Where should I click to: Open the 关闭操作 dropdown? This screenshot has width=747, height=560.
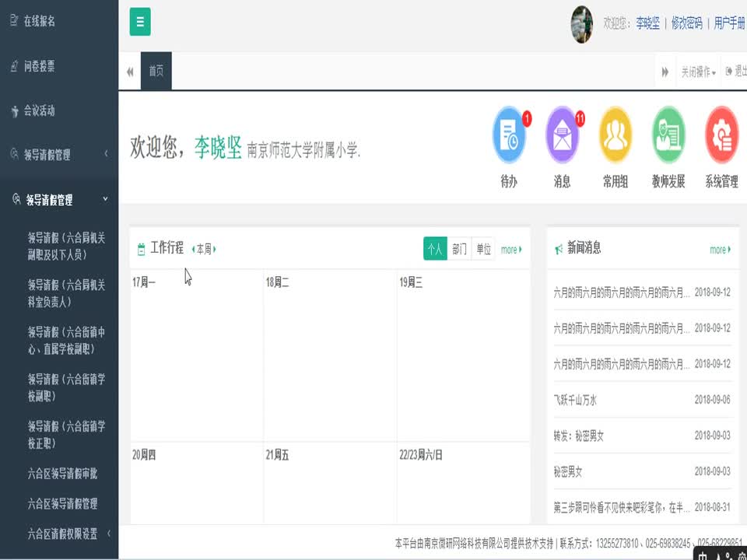click(x=698, y=72)
